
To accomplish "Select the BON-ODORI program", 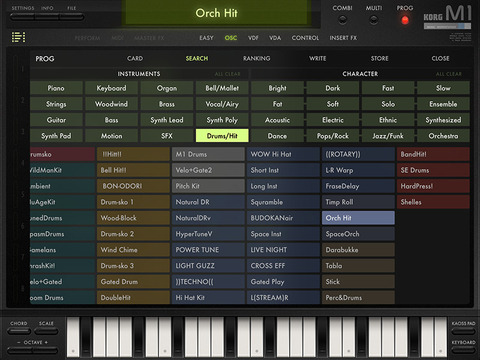I will pos(133,186).
